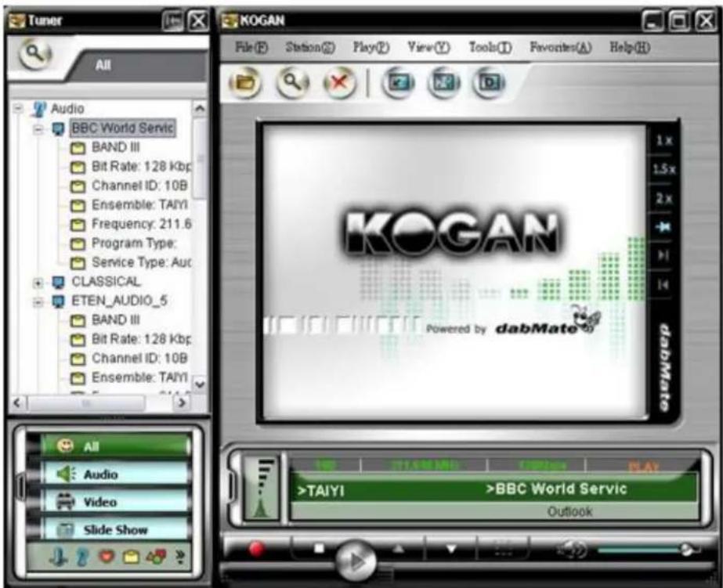The height and width of the screenshot is (588, 723).
Task: Open the Station menu
Action: 310,47
